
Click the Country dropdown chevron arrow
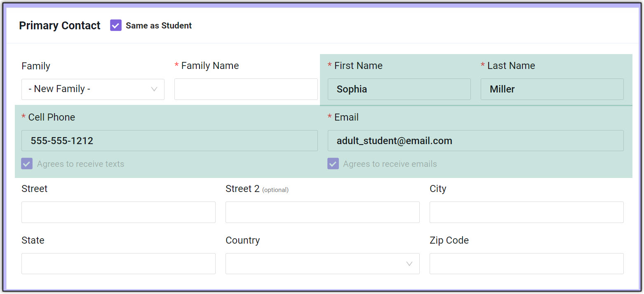pyautogui.click(x=409, y=263)
